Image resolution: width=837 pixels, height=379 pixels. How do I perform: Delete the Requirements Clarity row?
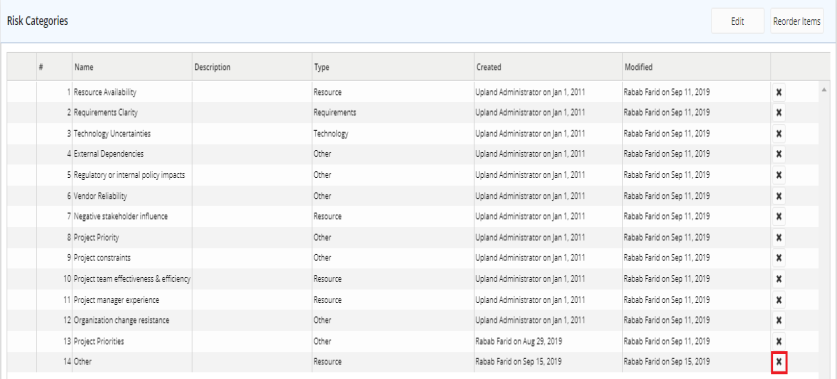(x=778, y=113)
